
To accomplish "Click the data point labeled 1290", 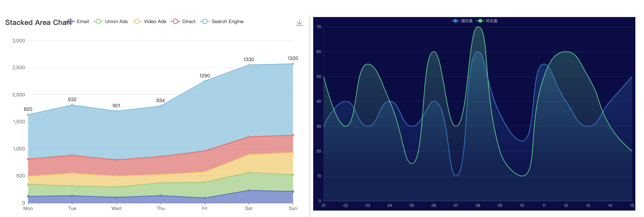I will (205, 81).
